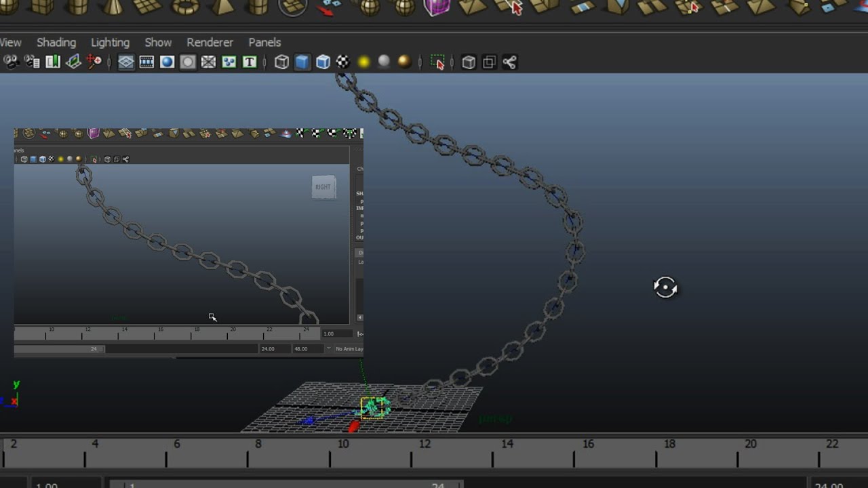Click the Select Camera icon in panel toolbar
The image size is (868, 488).
pyautogui.click(x=12, y=62)
